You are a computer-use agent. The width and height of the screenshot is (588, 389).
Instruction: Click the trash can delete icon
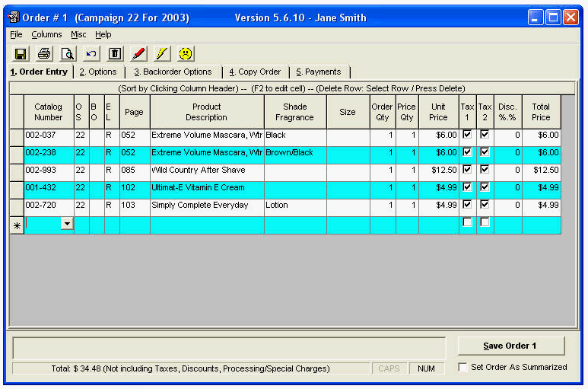tap(115, 53)
